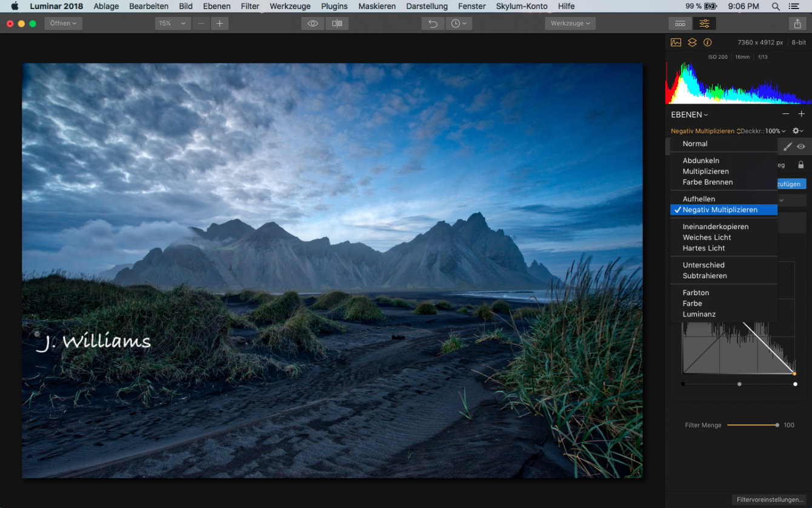Click the share/export icon
Image resolution: width=812 pixels, height=508 pixels.
tap(797, 24)
